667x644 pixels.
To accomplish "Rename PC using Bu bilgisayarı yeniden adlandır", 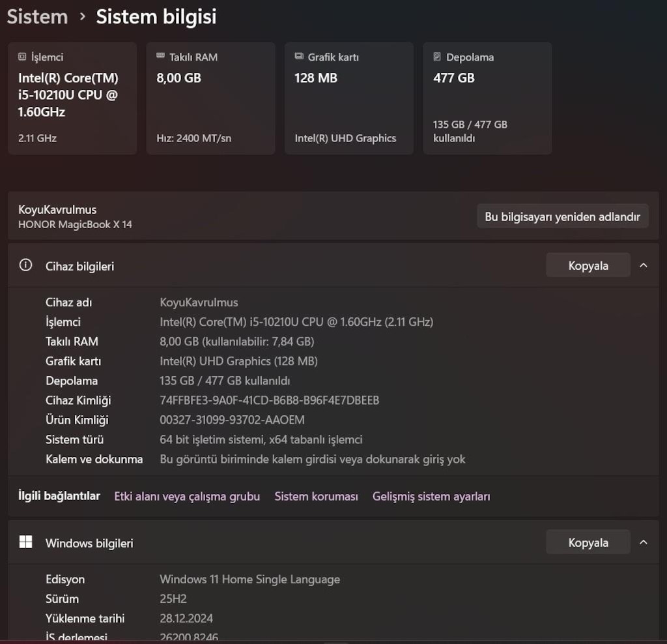I will [x=562, y=216].
